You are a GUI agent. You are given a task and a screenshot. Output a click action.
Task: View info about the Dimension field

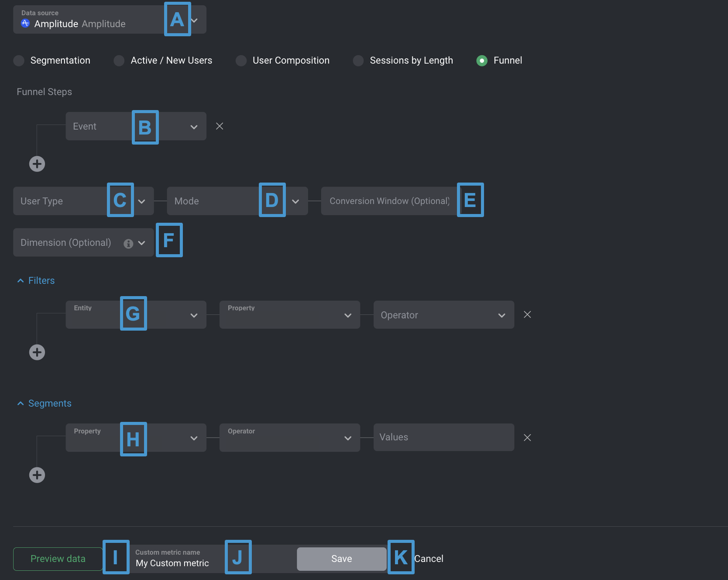pyautogui.click(x=127, y=244)
